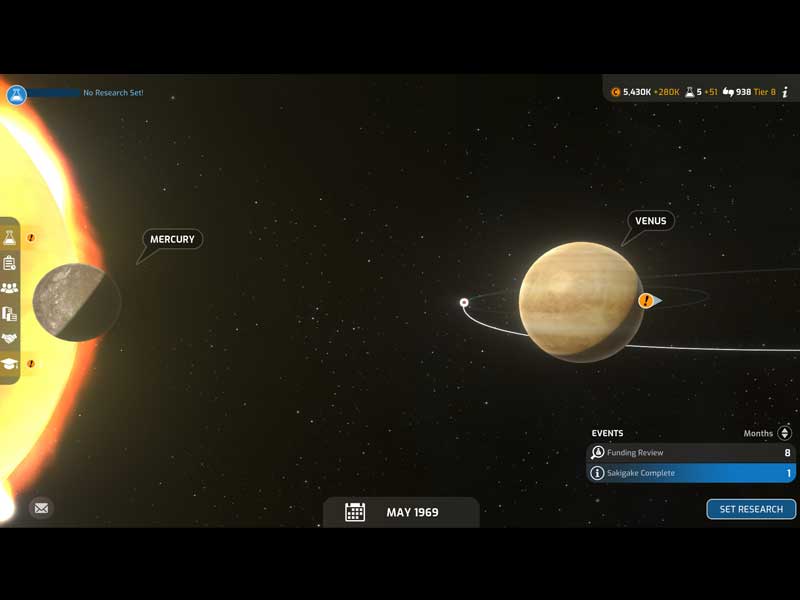Open the graduation cap training icon
Image resolution: width=800 pixels, height=600 pixels.
(10, 364)
